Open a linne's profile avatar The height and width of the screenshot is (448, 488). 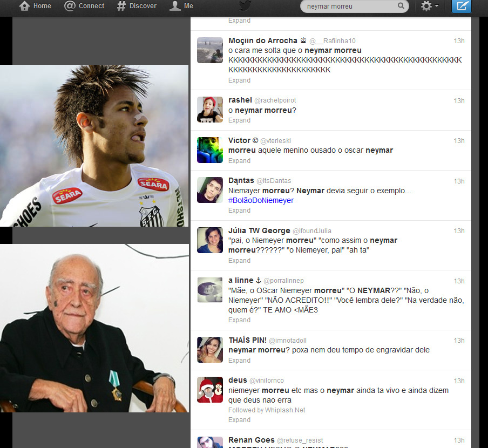210,290
